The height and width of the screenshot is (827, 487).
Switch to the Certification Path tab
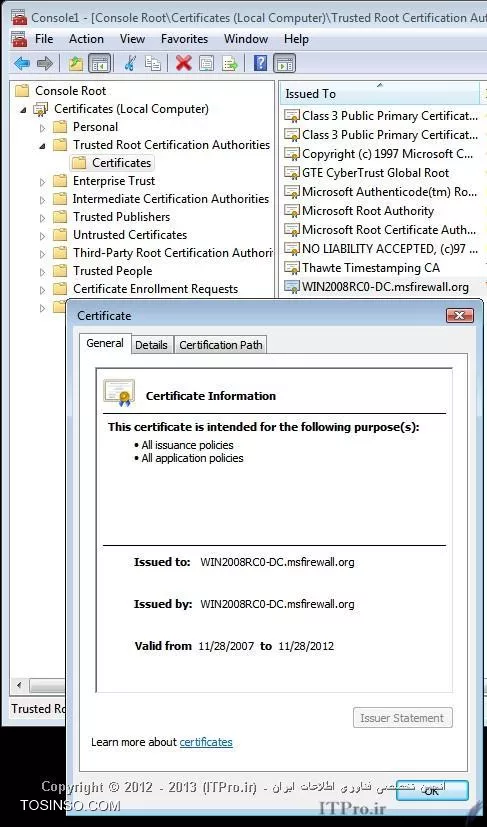pos(221,345)
